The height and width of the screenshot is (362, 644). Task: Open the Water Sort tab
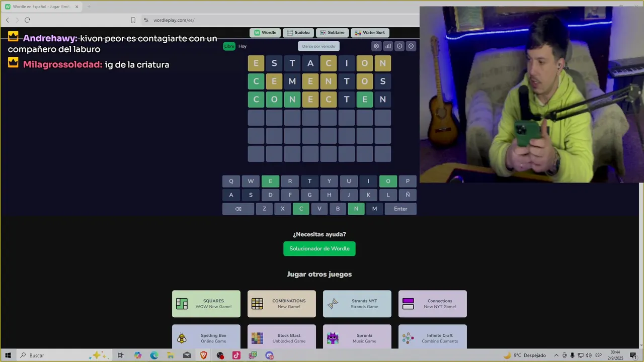point(370,33)
